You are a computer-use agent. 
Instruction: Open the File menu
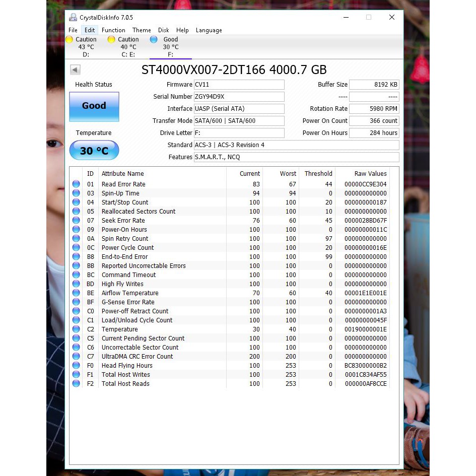73,30
